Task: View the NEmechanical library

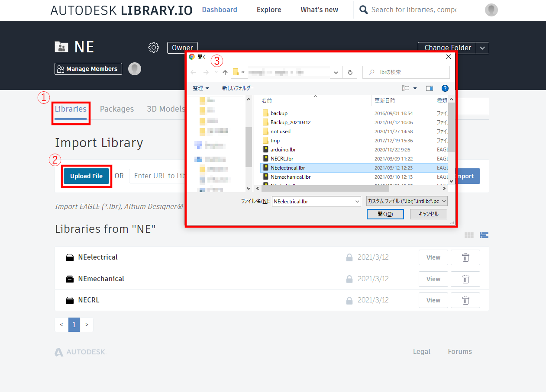Action: click(x=433, y=279)
